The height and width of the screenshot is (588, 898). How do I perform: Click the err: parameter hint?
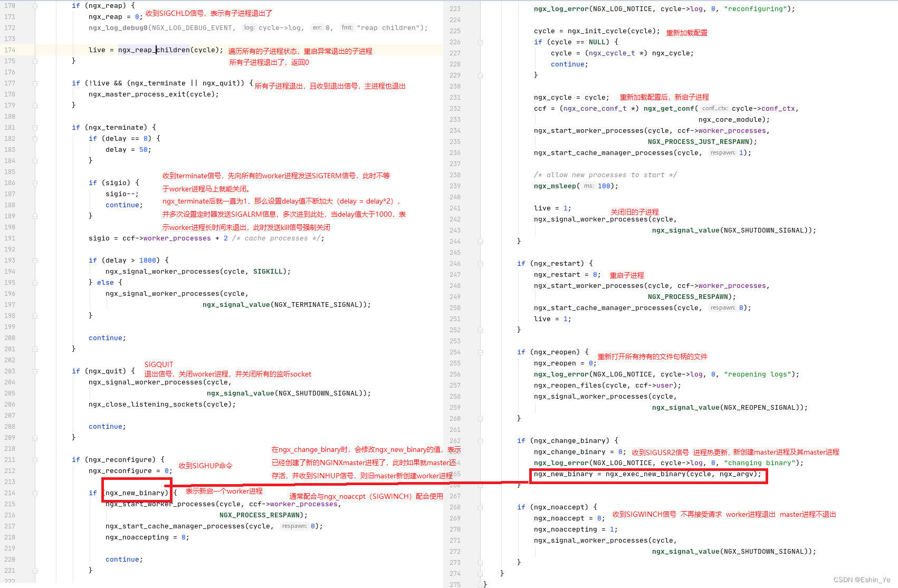pyautogui.click(x=317, y=28)
